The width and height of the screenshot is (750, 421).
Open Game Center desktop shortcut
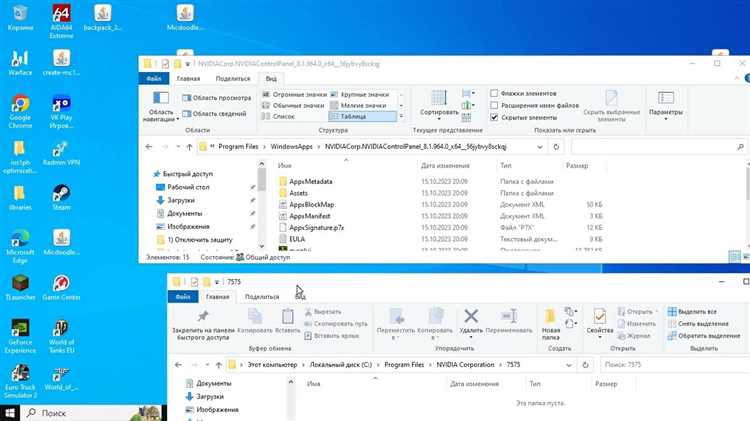click(x=61, y=287)
